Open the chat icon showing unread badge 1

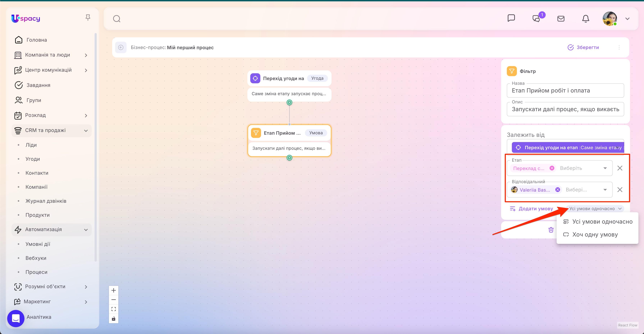tap(536, 19)
